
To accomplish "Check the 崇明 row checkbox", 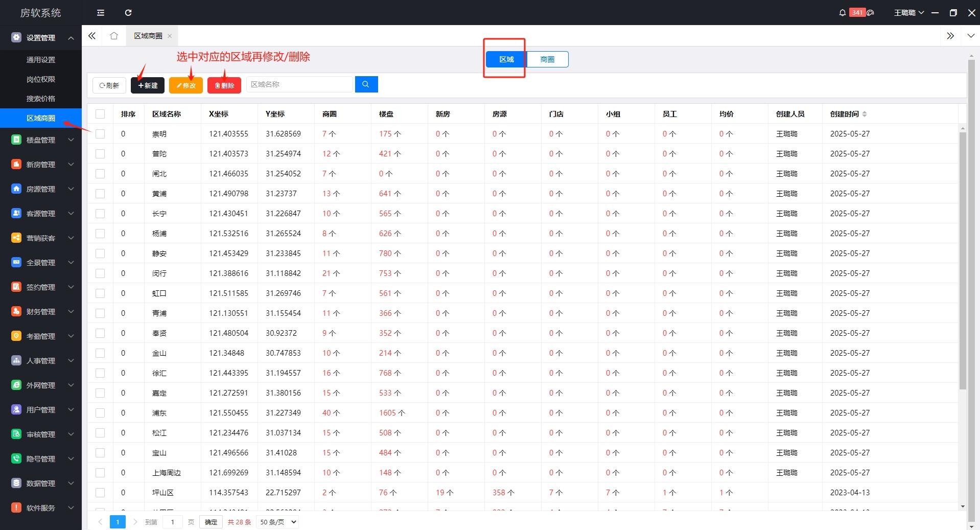I will 100,134.
